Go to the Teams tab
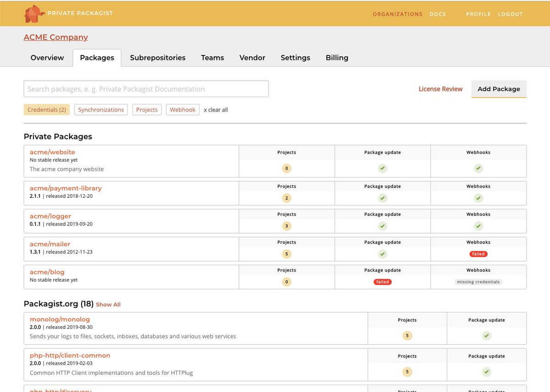Image resolution: width=550 pixels, height=392 pixels. point(213,58)
